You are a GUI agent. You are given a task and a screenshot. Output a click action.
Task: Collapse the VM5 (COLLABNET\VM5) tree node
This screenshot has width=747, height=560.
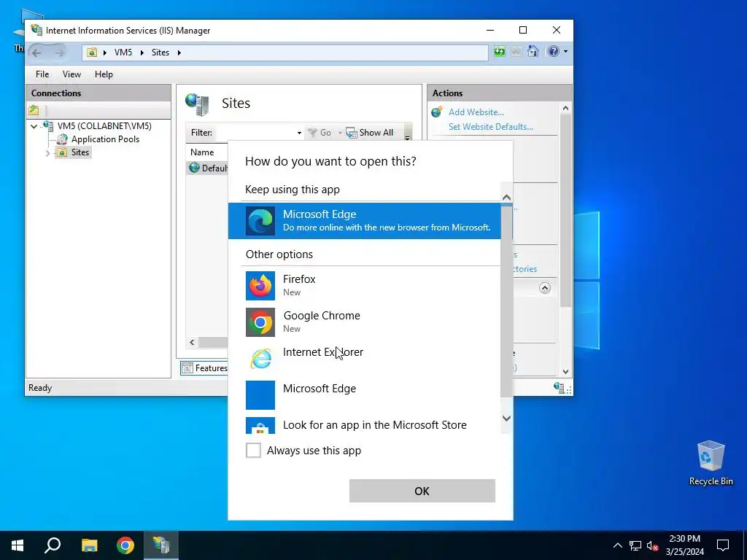pos(34,126)
